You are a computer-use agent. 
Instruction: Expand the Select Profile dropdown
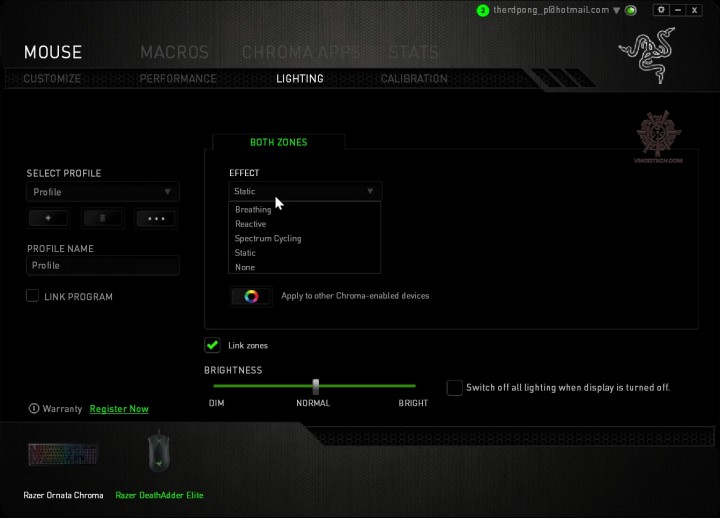102,192
